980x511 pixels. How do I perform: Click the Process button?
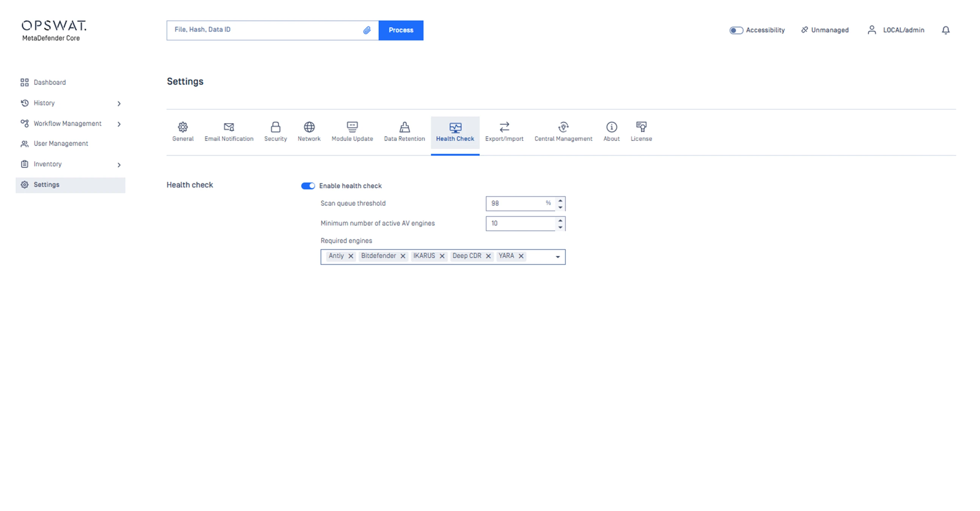tap(401, 30)
